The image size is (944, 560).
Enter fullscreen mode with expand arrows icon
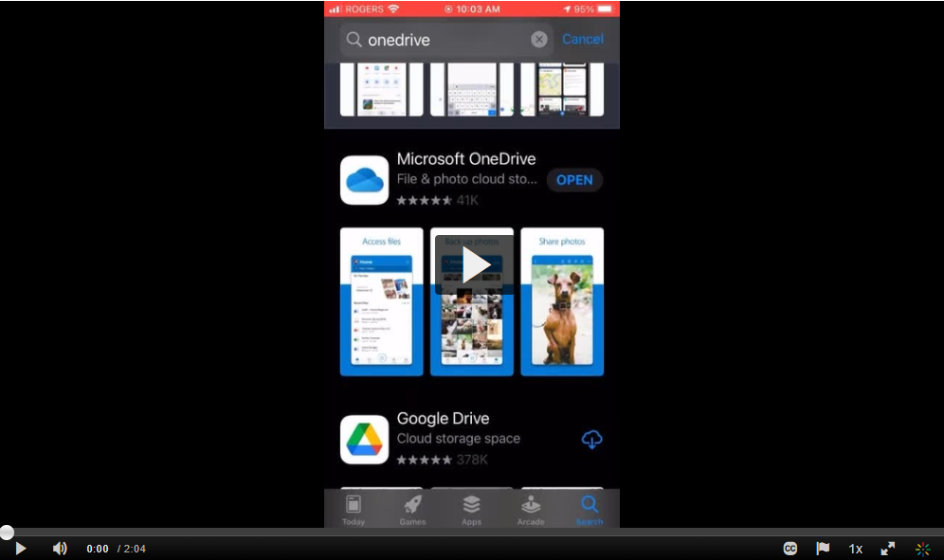tap(888, 549)
